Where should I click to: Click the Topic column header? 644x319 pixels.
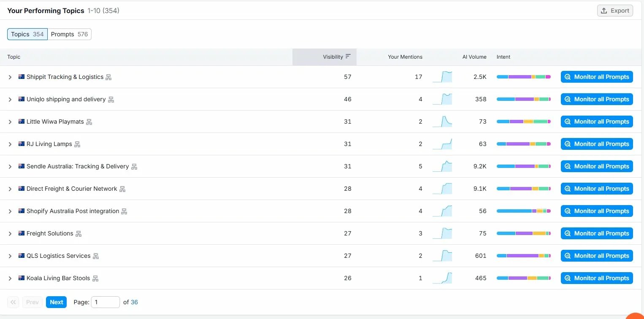click(x=14, y=57)
